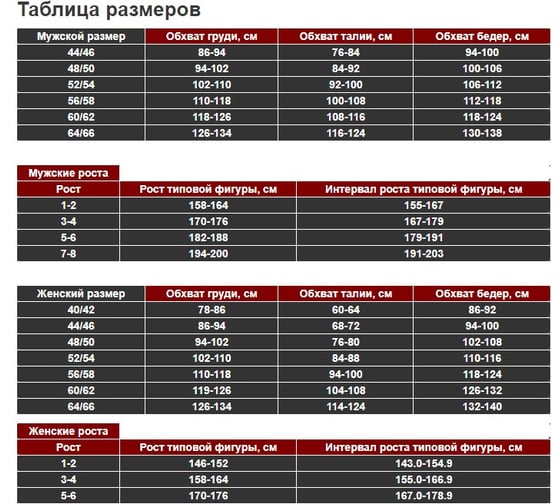Click women's typical height 146-152
Viewport: 560px width, 504px height.
pos(208,463)
